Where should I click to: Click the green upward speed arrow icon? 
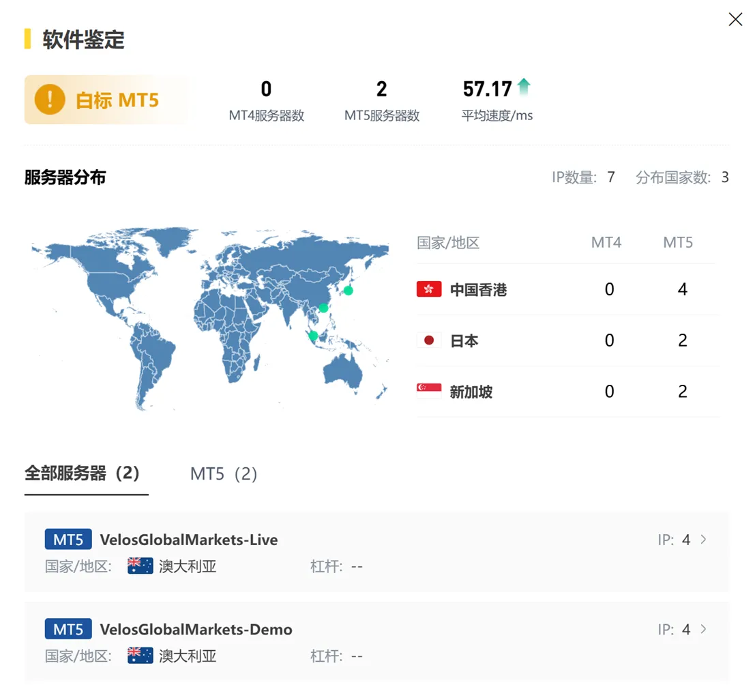(x=524, y=87)
